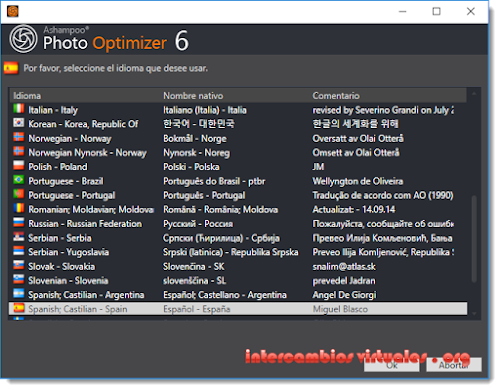Click the Argentina flag icon

[x=19, y=294]
